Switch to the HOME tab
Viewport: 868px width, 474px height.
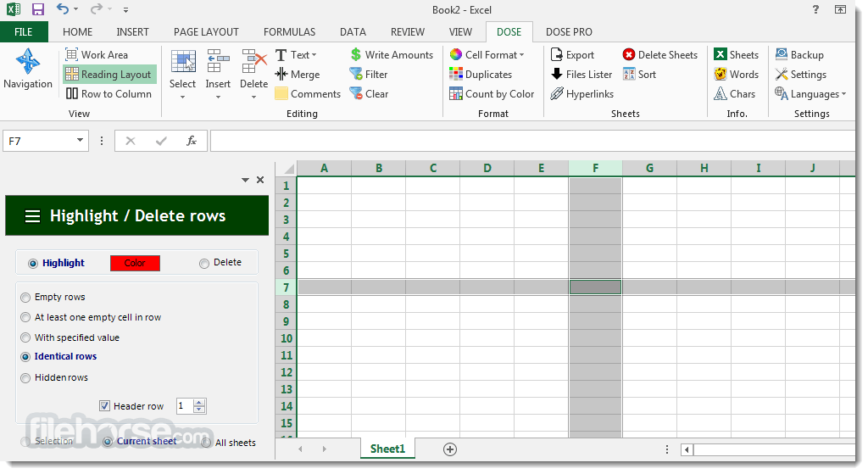[77, 32]
